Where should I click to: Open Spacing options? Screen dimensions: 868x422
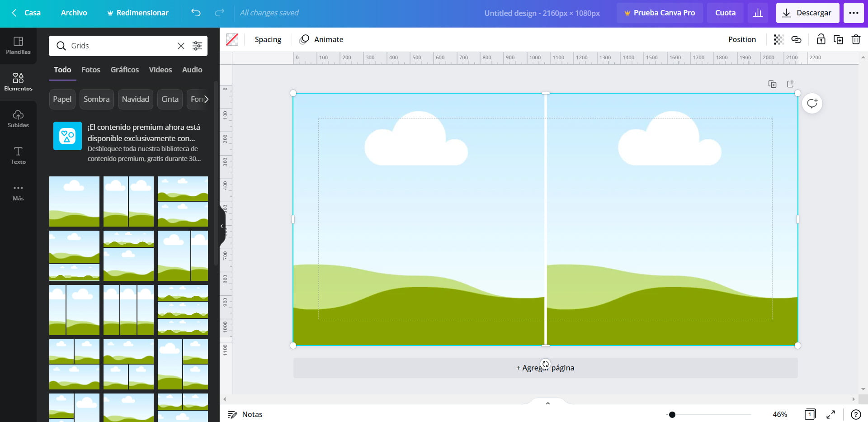268,39
